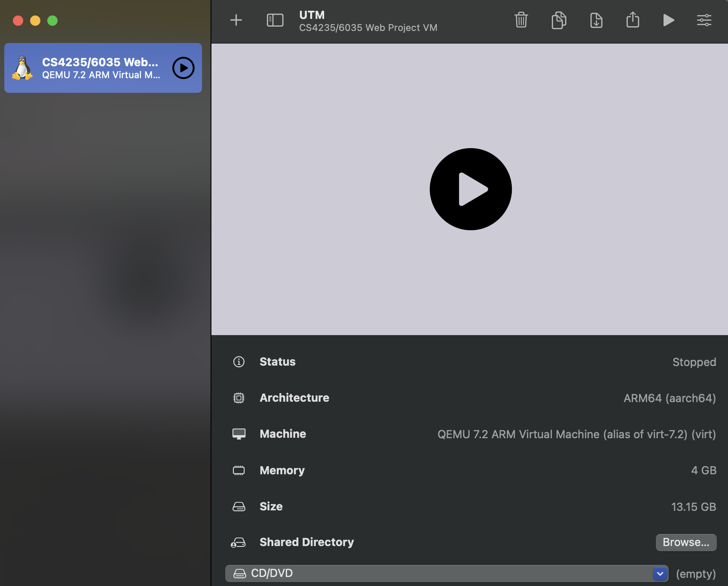Open the CD/DVD drive dropdown

pyautogui.click(x=447, y=574)
